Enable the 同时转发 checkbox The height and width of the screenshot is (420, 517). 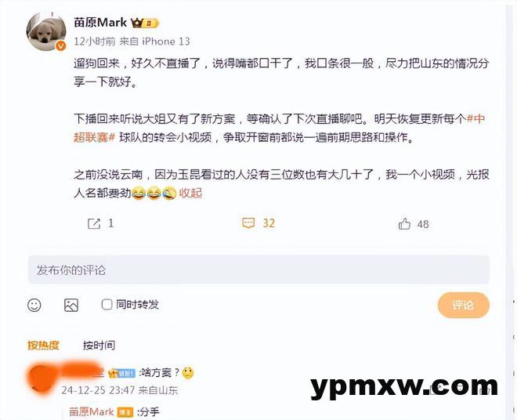pos(107,304)
